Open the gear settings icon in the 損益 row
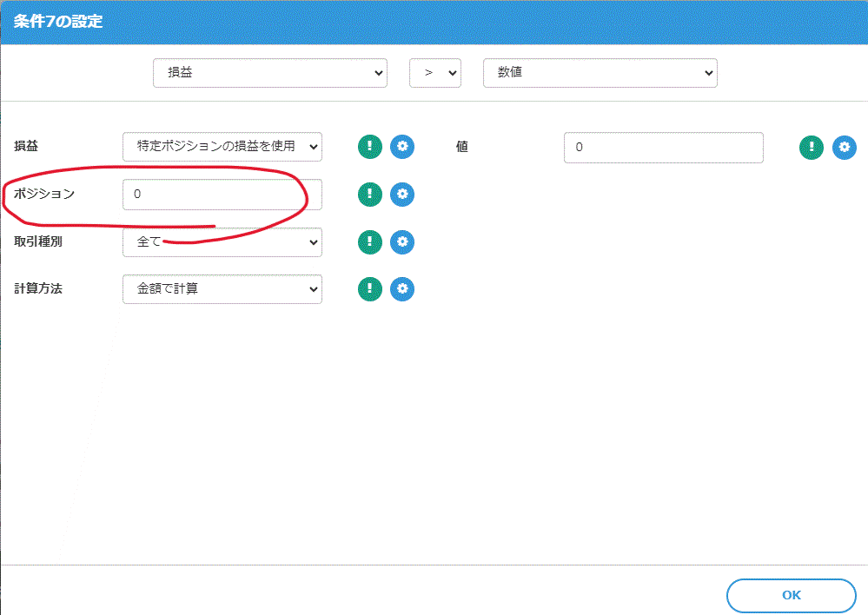The height and width of the screenshot is (615, 868). coord(402,147)
